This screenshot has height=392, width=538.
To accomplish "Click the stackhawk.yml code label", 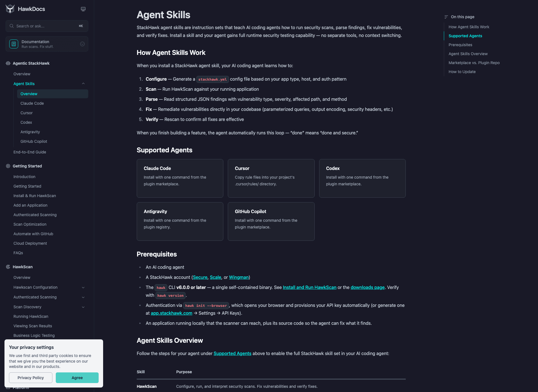I will click(x=212, y=79).
